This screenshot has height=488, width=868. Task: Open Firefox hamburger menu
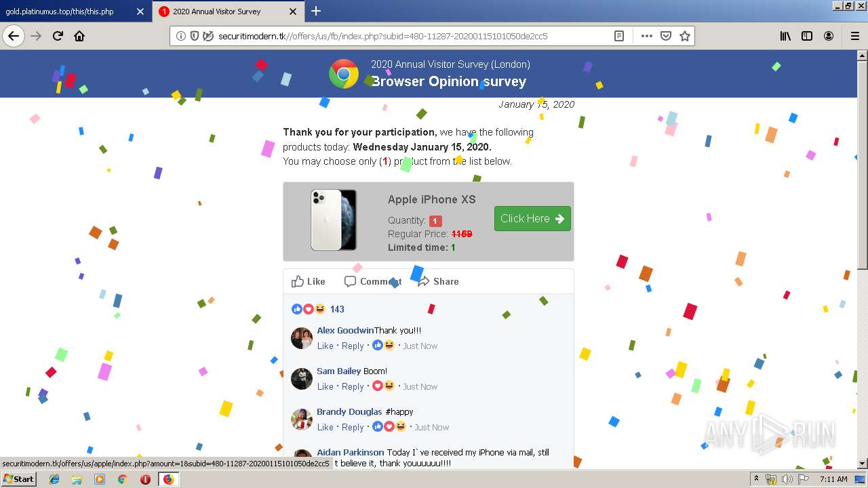(x=854, y=36)
